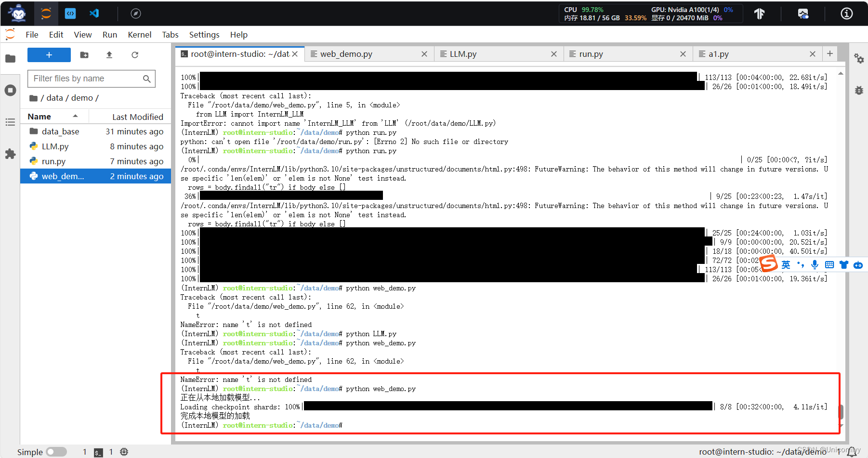
Task: Click the microphone icon on IME toolbar
Action: (x=815, y=264)
